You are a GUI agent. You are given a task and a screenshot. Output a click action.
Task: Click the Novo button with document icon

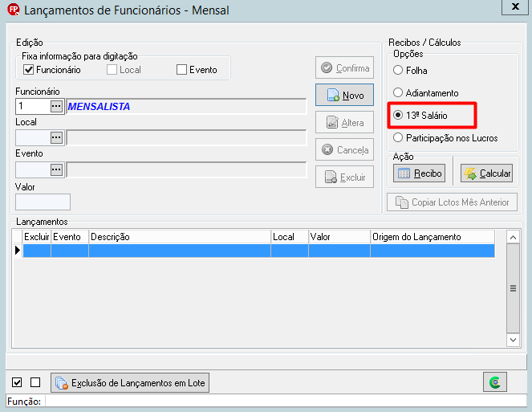pos(344,95)
